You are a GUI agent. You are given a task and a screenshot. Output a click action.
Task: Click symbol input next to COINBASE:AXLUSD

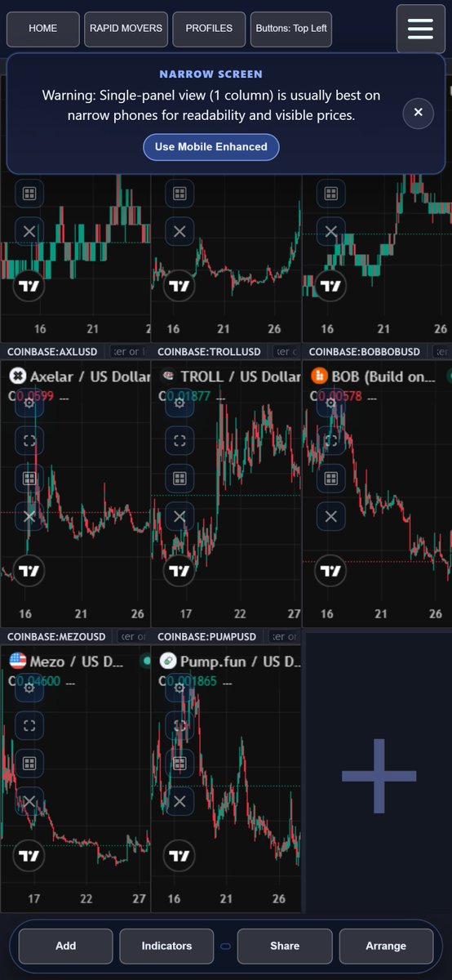point(129,352)
